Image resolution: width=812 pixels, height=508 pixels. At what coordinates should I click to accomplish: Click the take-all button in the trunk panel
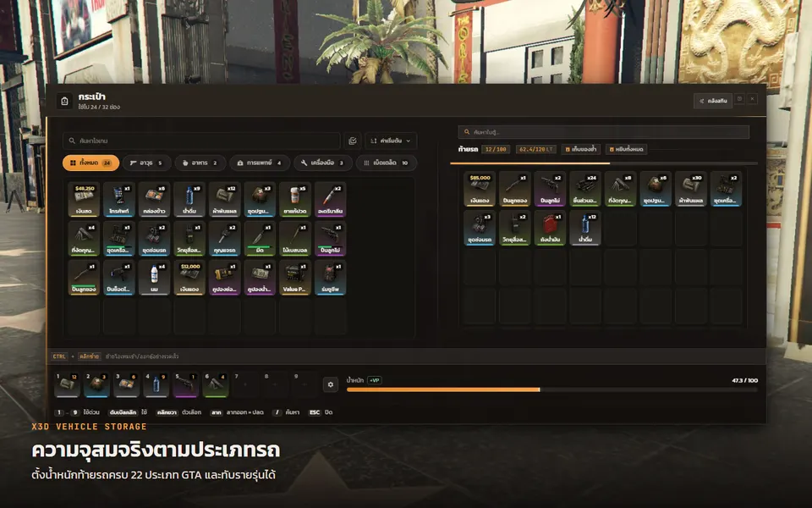[x=626, y=149]
